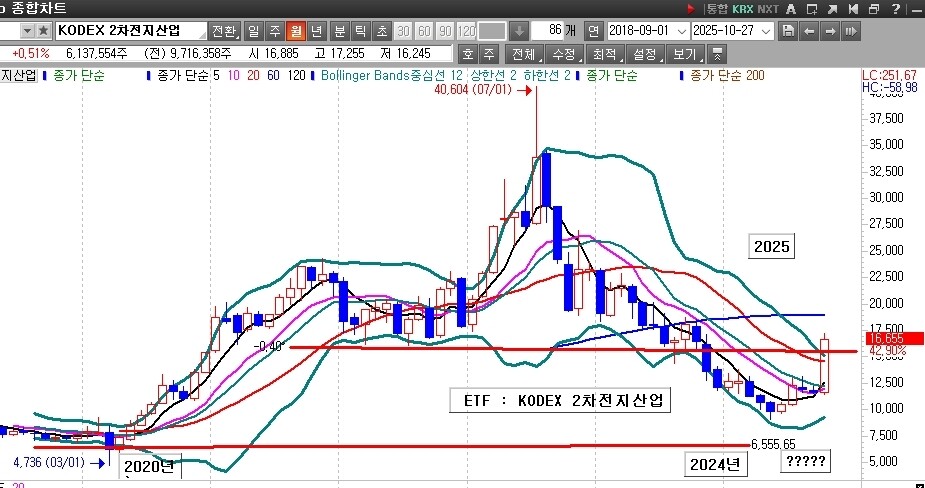The height and width of the screenshot is (488, 925).
Task: Click the 종가 단순 200 moving average label
Action: tap(727, 76)
